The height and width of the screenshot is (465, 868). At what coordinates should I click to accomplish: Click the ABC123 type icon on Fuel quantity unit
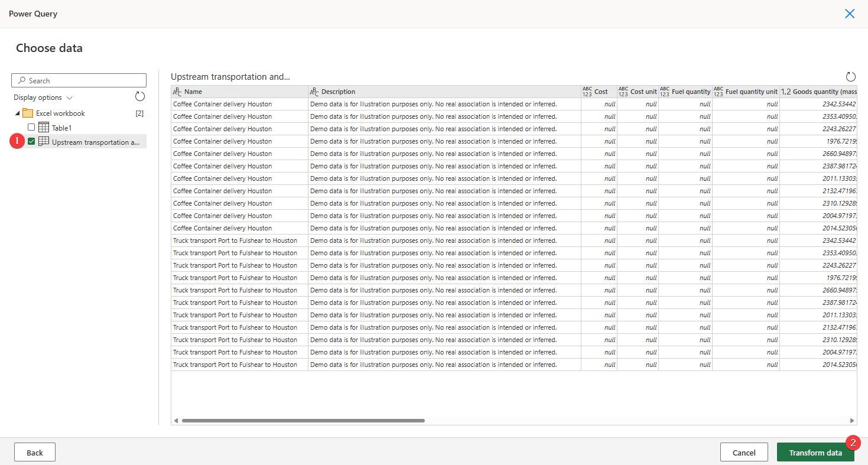pyautogui.click(x=719, y=92)
